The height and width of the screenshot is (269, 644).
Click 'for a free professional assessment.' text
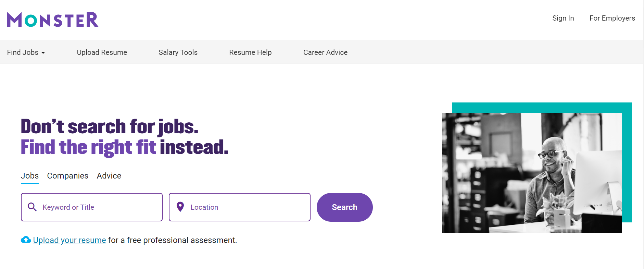[x=173, y=240]
